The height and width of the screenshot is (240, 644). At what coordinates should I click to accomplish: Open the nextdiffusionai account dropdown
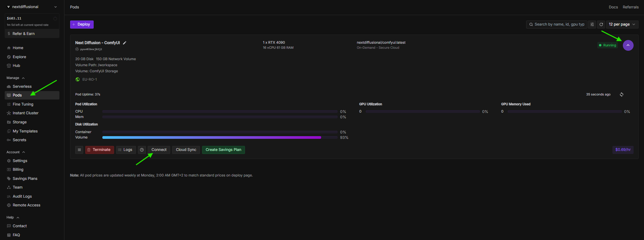coord(32,7)
